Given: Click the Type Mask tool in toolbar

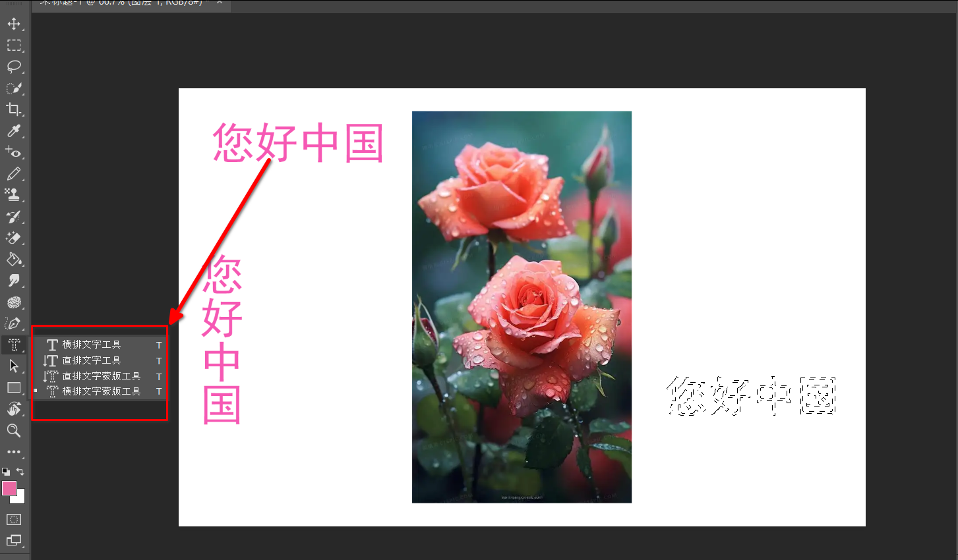Looking at the screenshot, I should click(14, 345).
